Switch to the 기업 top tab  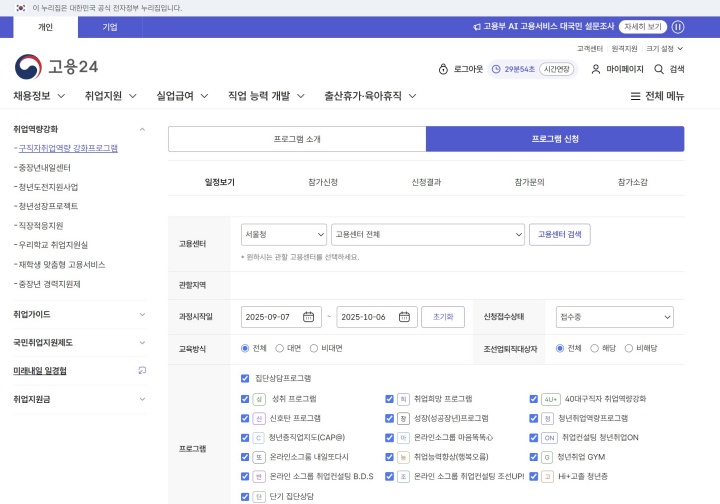[110, 27]
